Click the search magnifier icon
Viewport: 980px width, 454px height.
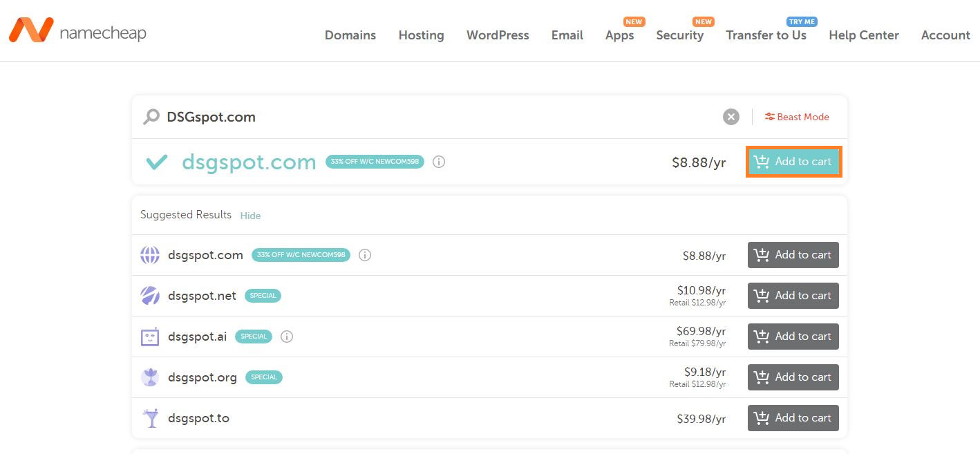point(151,117)
